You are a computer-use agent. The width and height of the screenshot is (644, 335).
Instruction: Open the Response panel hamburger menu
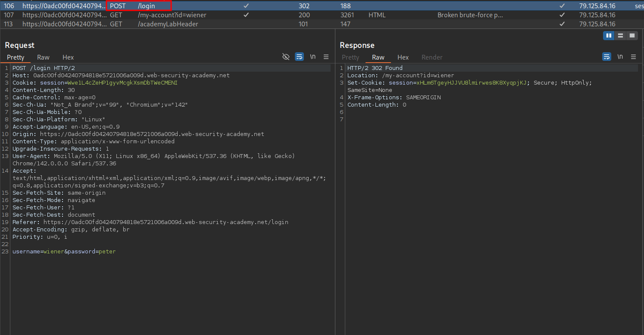point(633,57)
